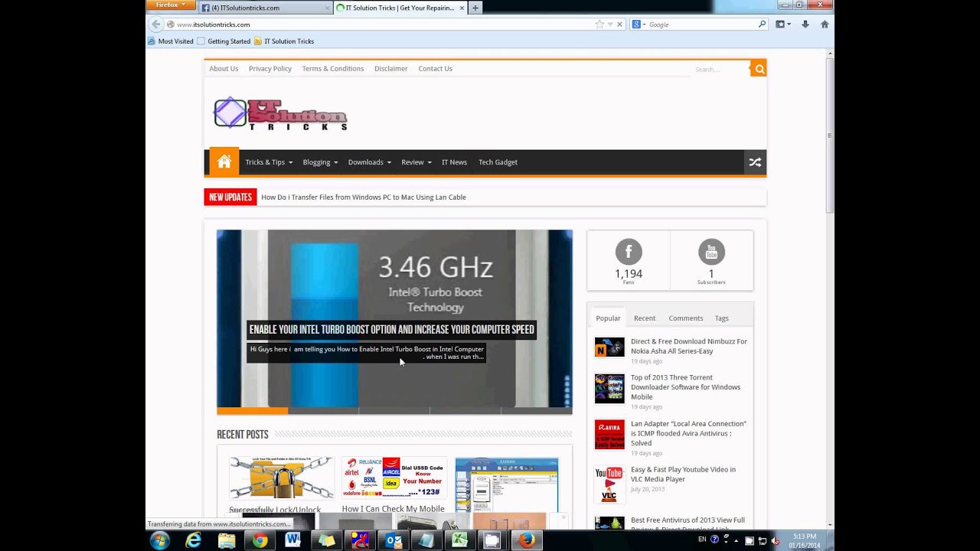Select the IT Solution Tricks browser tab
The image size is (980, 551).
click(400, 8)
